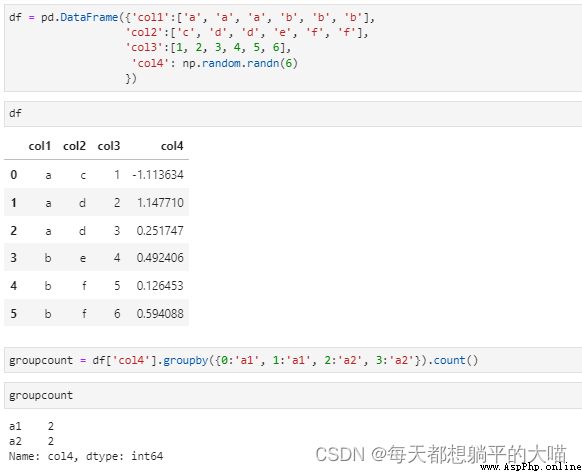Image resolution: width=582 pixels, height=473 pixels.
Task: Click the '.count()' call in the code
Action: point(453,360)
